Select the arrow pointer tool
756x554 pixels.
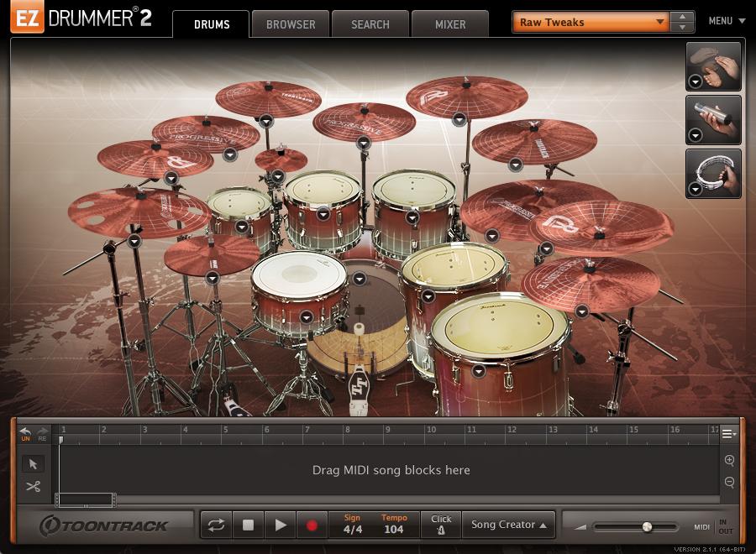point(33,464)
